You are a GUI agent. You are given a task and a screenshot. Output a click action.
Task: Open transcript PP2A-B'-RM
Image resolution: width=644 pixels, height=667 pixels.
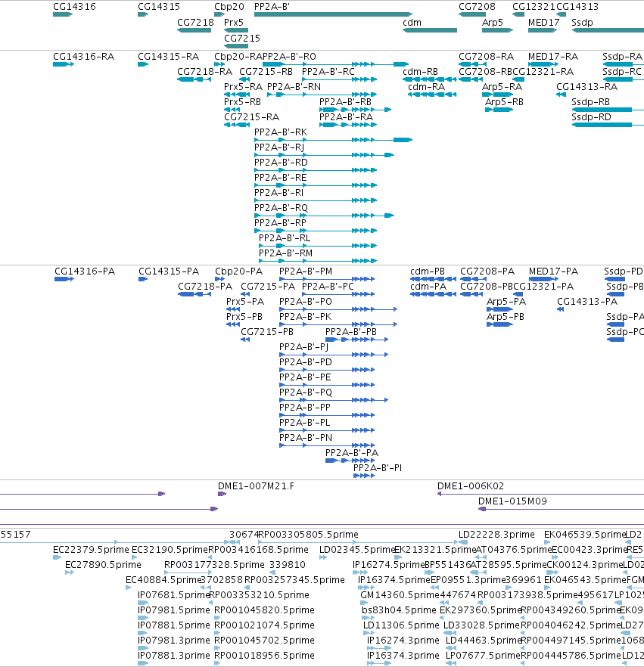click(x=318, y=261)
